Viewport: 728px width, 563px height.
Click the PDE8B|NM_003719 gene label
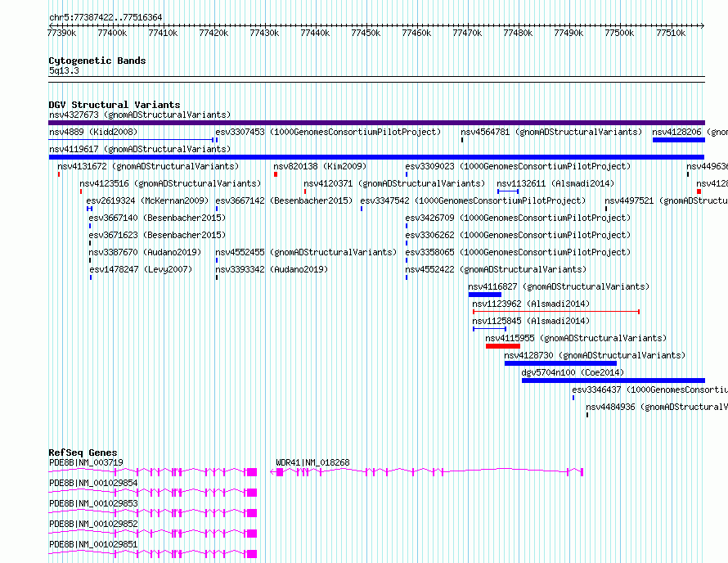[87, 462]
